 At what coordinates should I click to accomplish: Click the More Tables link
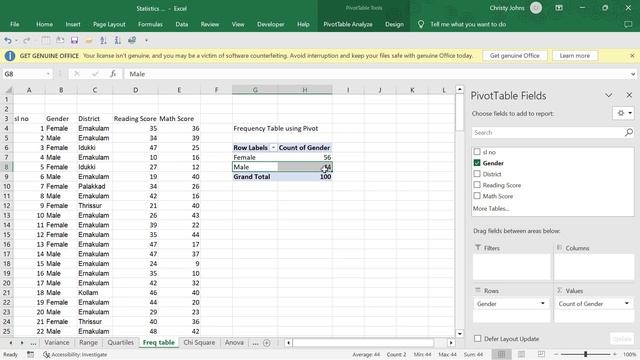(491, 209)
